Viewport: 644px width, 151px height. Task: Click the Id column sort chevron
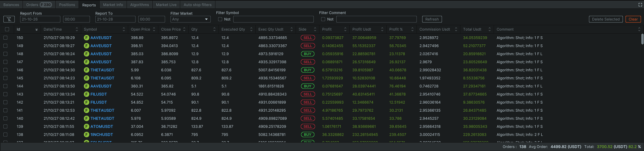[x=37, y=30]
